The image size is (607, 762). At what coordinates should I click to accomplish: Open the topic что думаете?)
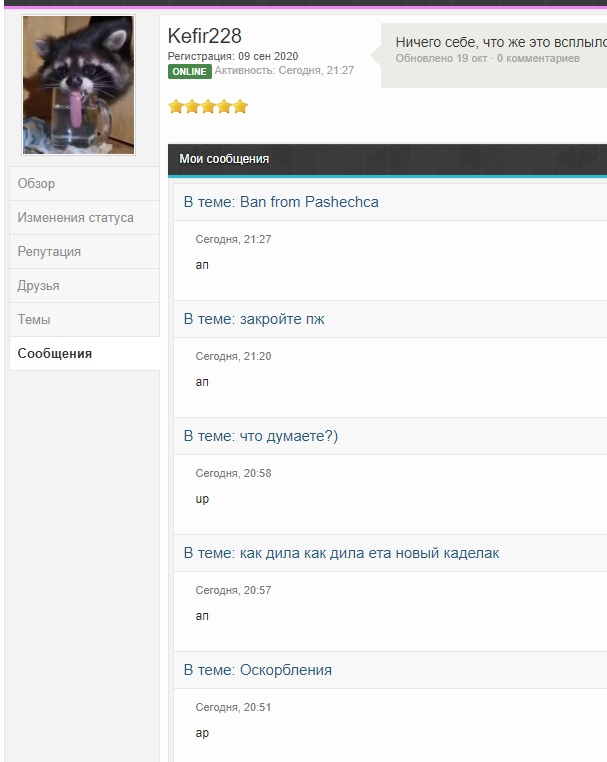tap(289, 436)
